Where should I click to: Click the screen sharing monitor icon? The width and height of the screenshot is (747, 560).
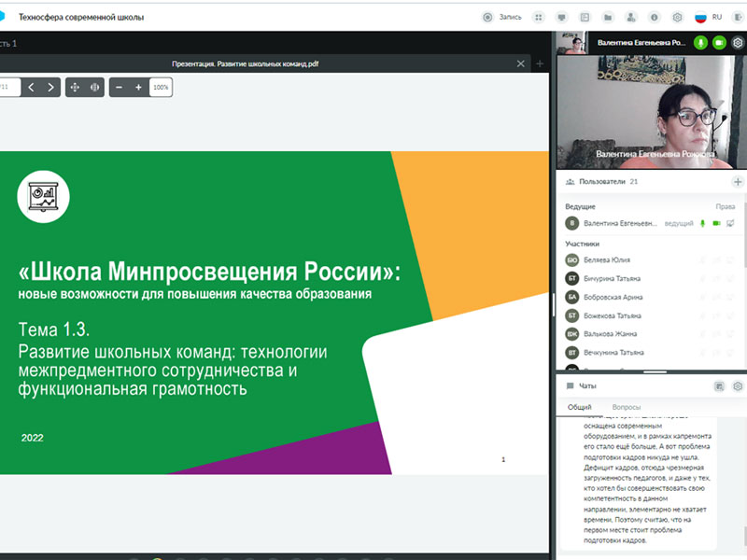(x=562, y=17)
